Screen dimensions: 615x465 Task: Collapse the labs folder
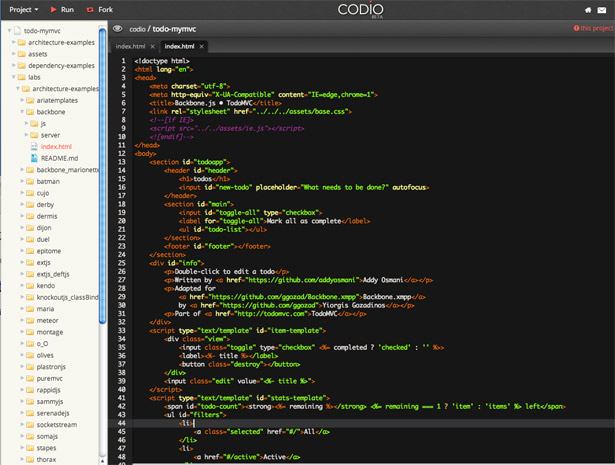pyautogui.click(x=14, y=77)
